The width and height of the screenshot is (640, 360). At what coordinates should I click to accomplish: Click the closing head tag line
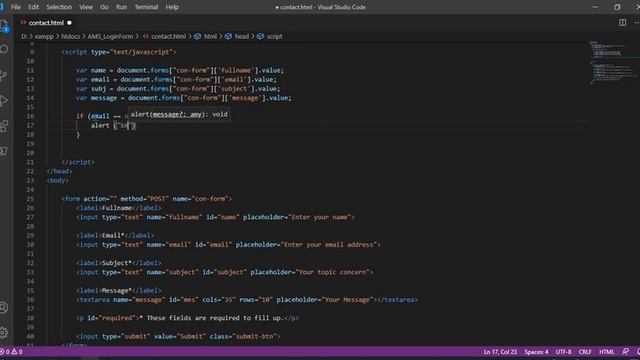tap(59, 171)
